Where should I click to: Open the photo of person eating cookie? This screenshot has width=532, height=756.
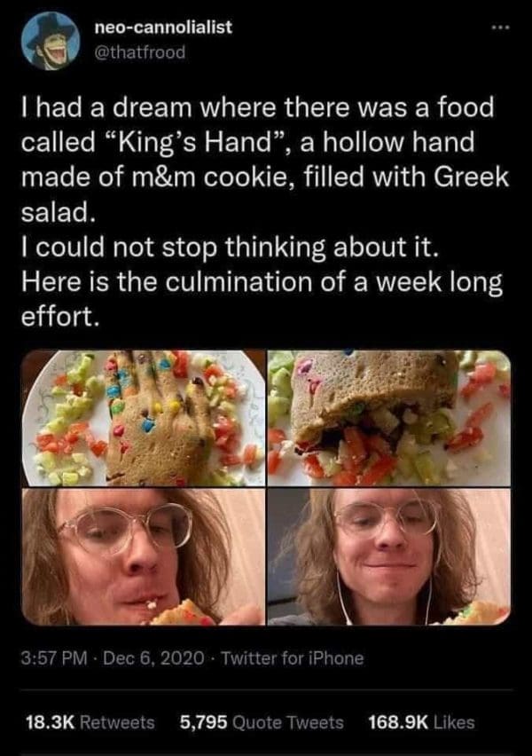[143, 557]
